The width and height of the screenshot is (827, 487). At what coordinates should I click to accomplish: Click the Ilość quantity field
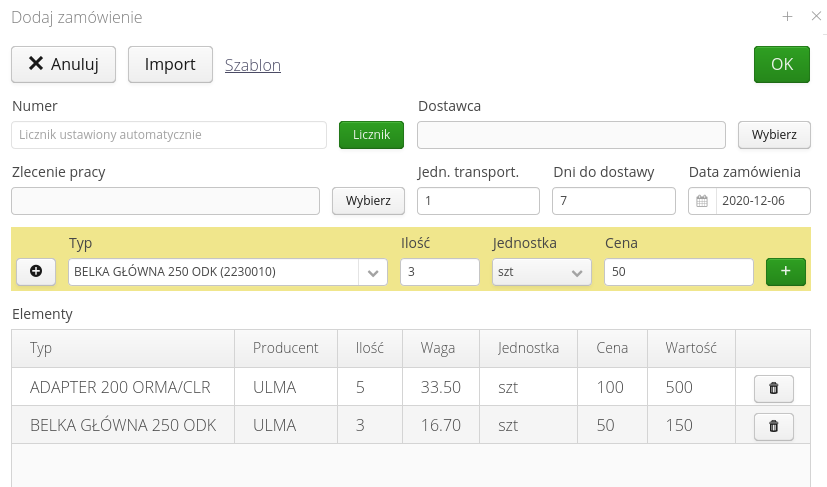[x=439, y=272]
